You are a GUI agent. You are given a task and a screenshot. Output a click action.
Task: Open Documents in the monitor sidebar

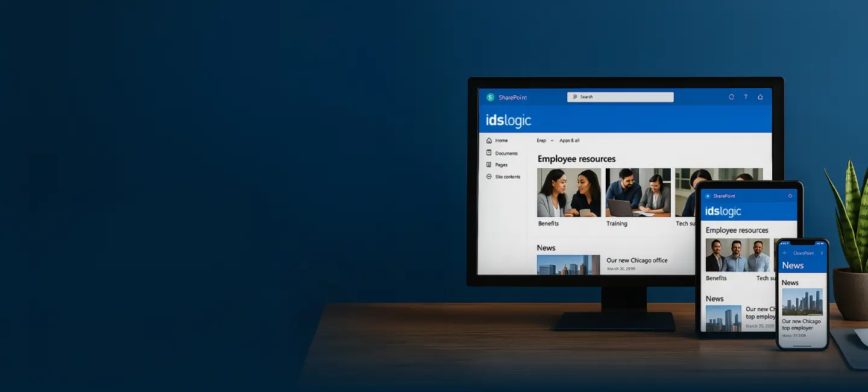tap(506, 153)
